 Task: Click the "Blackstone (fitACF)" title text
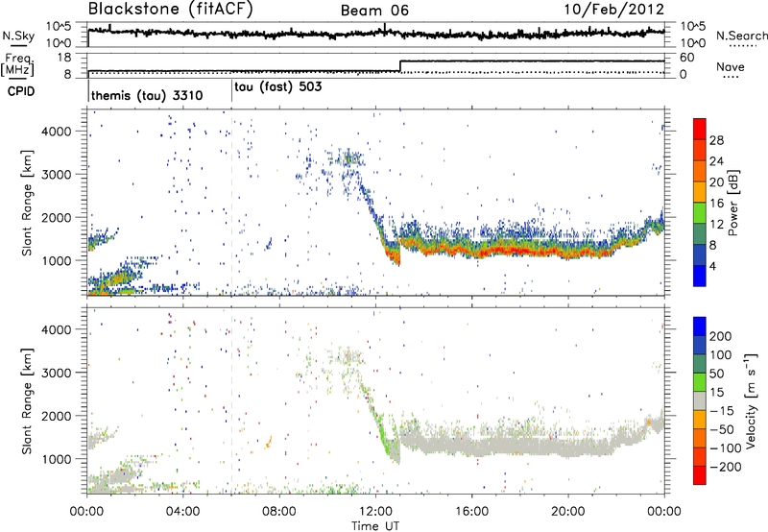170,10
